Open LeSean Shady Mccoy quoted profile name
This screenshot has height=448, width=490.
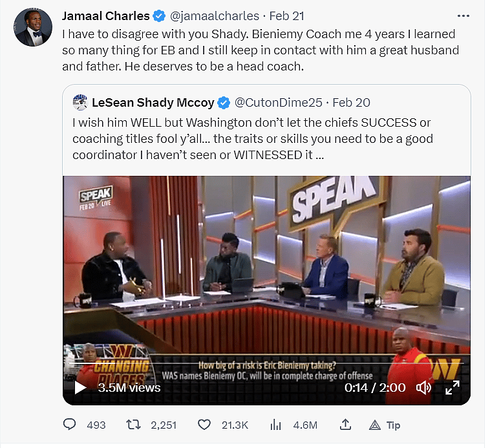[153, 102]
